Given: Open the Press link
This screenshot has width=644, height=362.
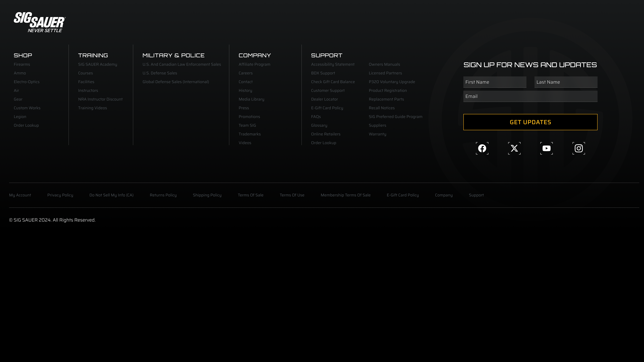Looking at the screenshot, I should 244,108.
